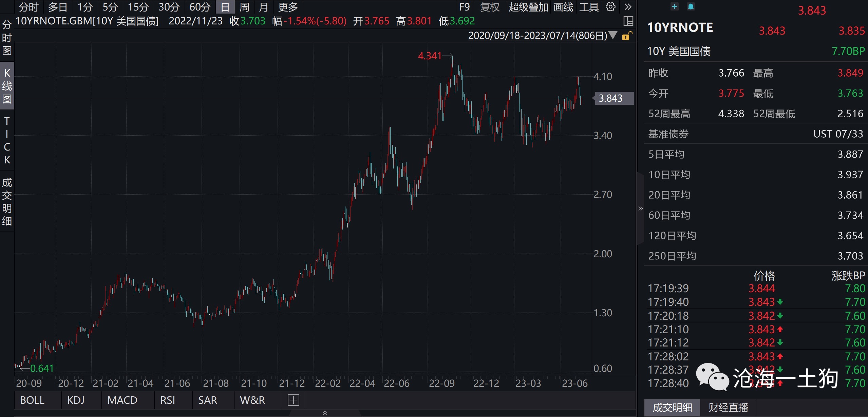
Task: Toggle the date range lock icon
Action: [x=627, y=36]
